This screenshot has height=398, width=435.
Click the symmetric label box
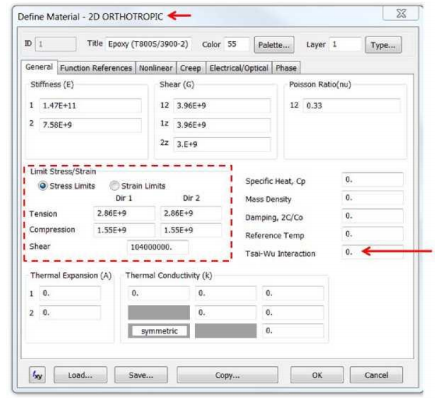pos(159,331)
